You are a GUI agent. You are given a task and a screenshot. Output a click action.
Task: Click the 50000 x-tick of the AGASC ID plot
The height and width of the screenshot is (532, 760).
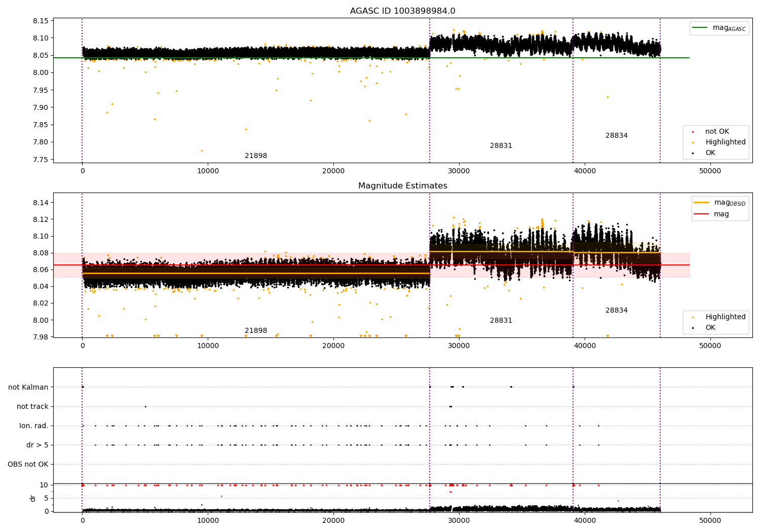tap(710, 171)
